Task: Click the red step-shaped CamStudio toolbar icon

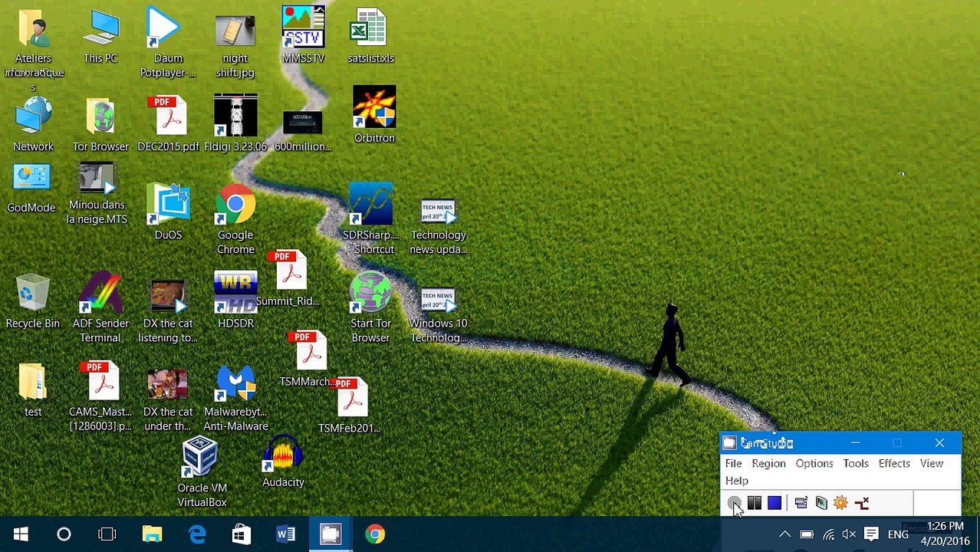Action: point(861,503)
